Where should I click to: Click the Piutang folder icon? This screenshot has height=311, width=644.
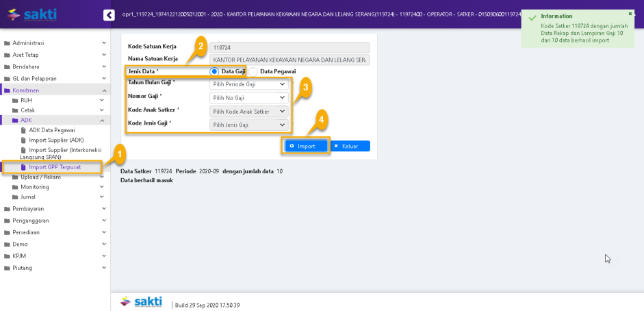[x=7, y=268]
